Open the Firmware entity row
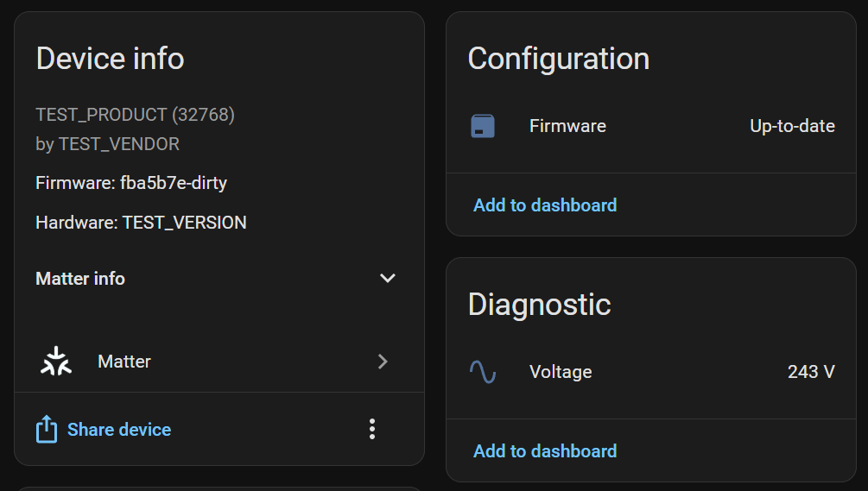868x491 pixels. pos(567,126)
